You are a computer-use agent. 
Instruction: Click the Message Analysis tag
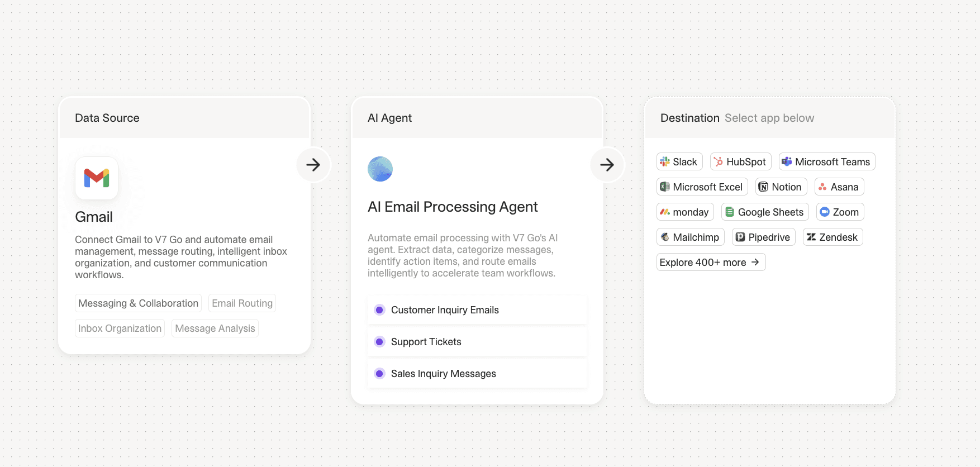215,328
